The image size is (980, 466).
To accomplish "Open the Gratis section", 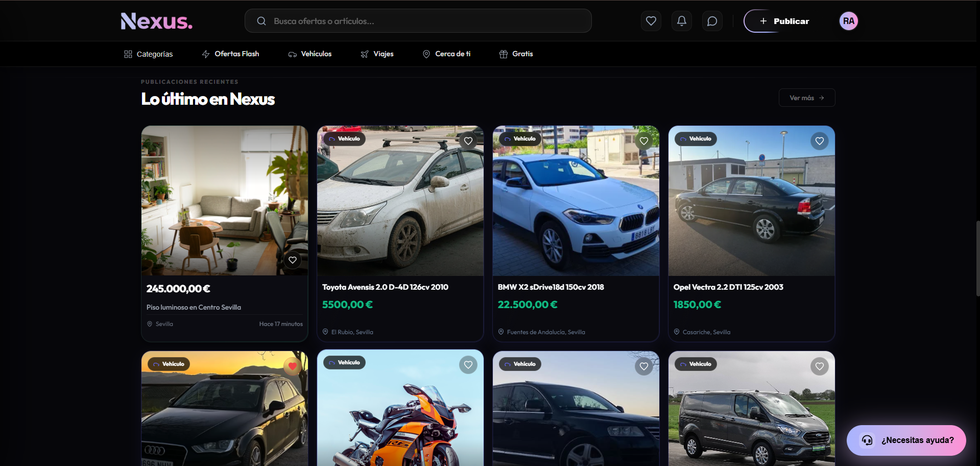I will coord(516,54).
